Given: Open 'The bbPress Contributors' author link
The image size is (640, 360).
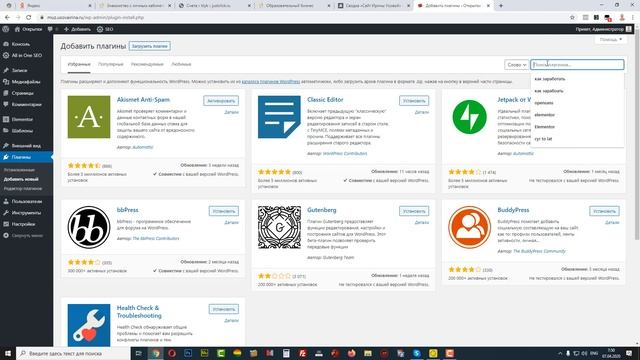Looking at the screenshot, I should pos(156,238).
